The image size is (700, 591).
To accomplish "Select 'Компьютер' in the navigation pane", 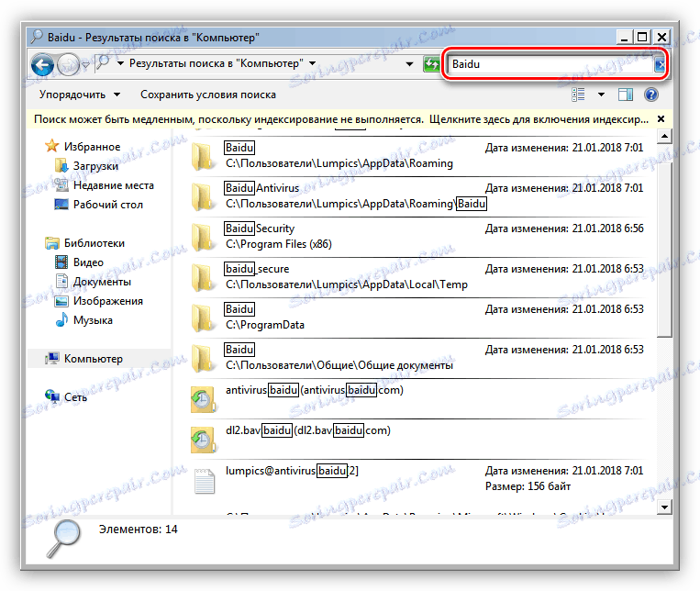I will (x=94, y=359).
